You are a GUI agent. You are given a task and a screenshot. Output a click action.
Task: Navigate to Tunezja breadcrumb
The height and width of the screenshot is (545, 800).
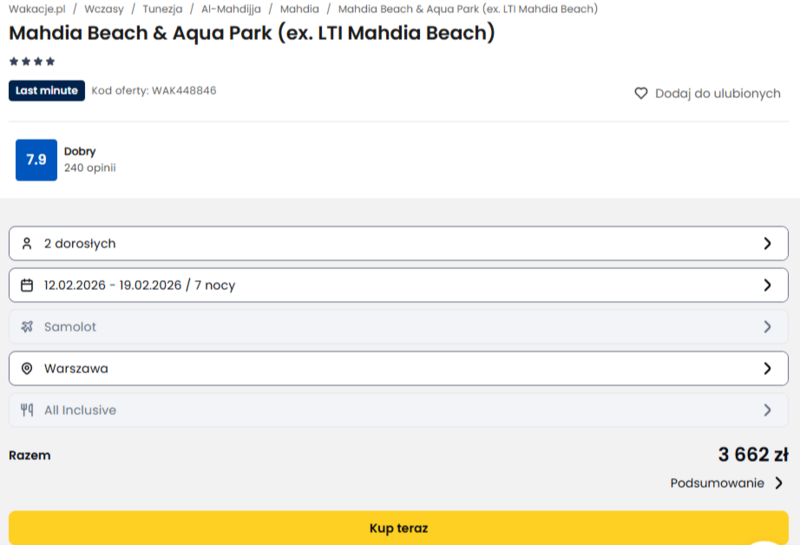coord(162,9)
